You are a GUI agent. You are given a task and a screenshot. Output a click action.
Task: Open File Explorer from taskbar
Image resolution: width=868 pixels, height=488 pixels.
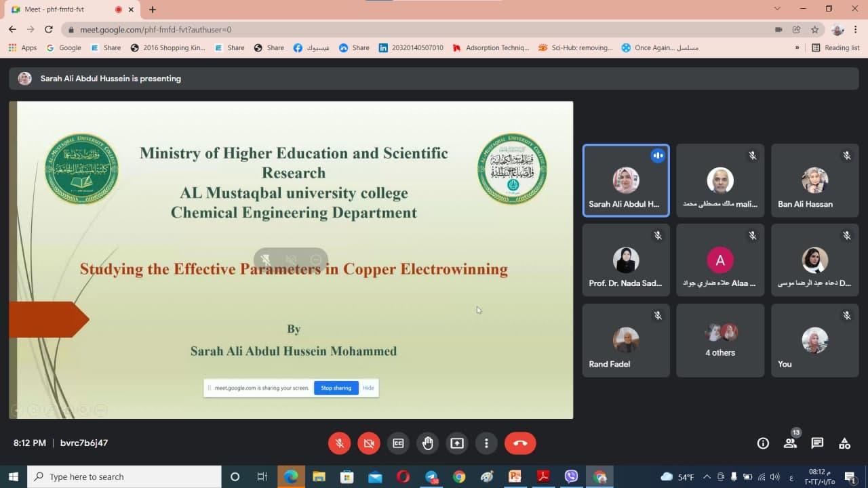319,476
